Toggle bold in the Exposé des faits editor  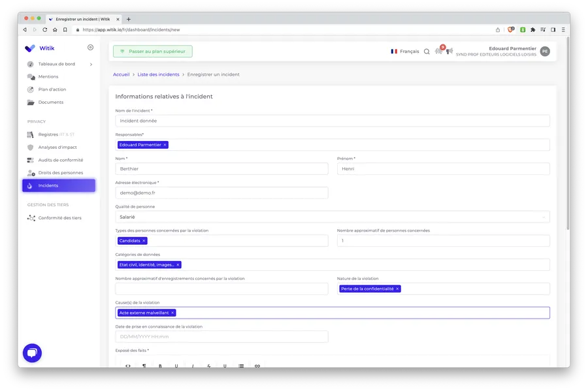coord(160,366)
